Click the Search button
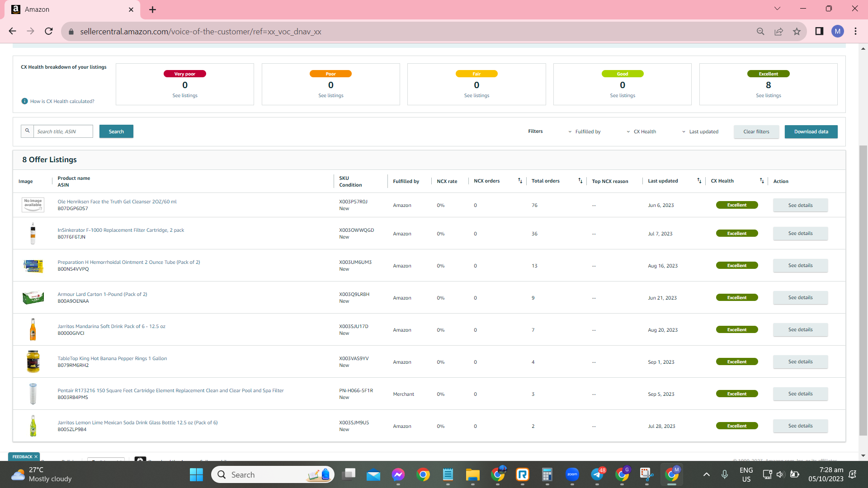 click(x=116, y=131)
